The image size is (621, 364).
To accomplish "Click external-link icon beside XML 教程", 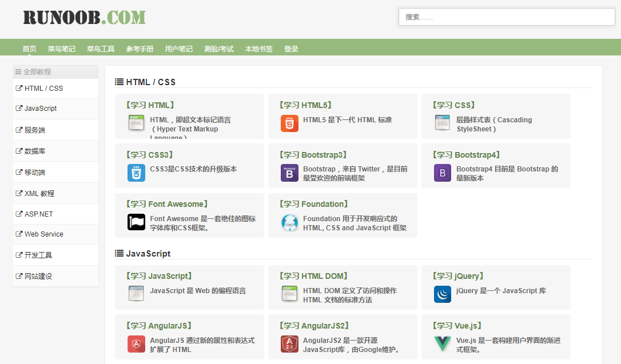I will click(19, 193).
